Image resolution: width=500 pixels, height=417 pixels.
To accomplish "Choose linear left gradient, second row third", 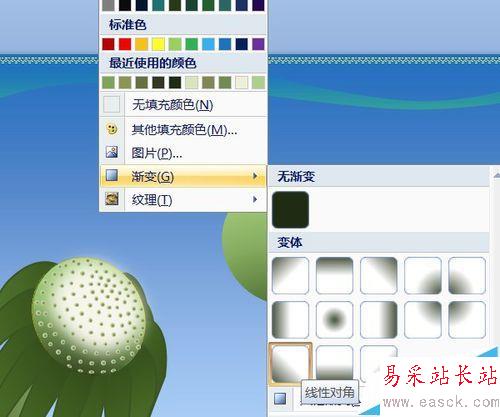I will pos(379,320).
